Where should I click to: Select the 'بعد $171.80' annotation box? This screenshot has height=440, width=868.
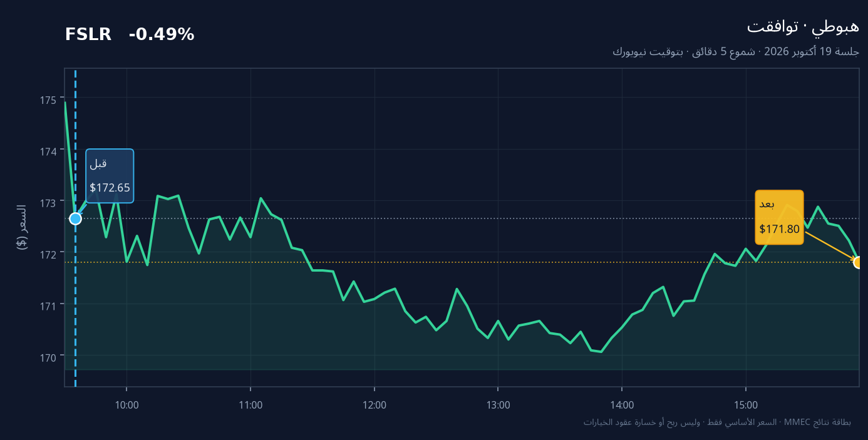coord(779,217)
